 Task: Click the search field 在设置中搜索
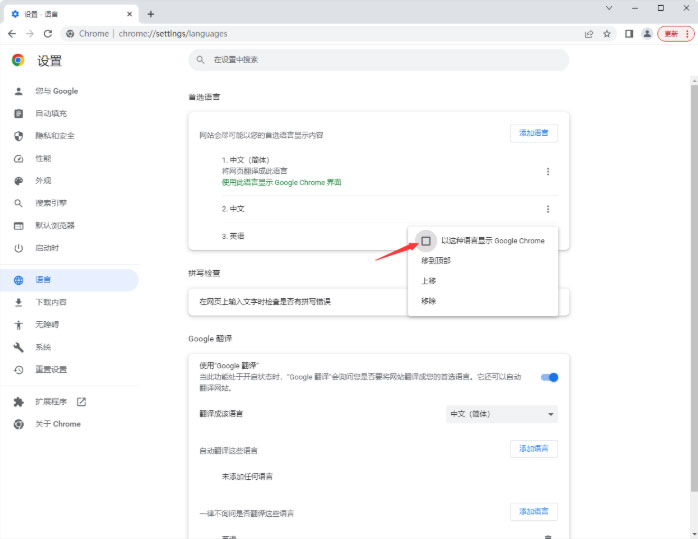pyautogui.click(x=379, y=60)
